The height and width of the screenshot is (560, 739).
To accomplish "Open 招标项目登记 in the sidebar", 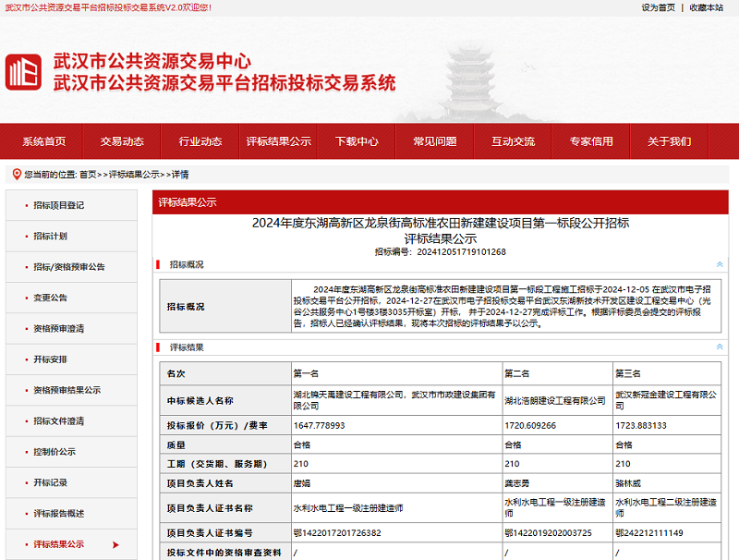I will coord(58,205).
